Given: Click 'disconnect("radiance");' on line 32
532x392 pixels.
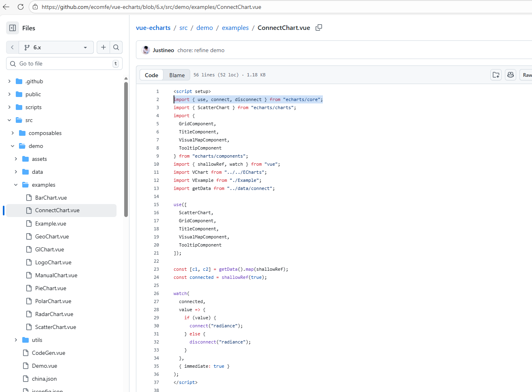Looking at the screenshot, I should point(220,342).
